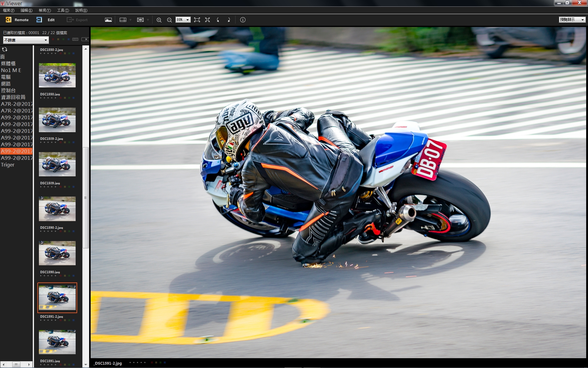Select the thumbnail above DSC1589.jpg
Screen dimensions: 588x368
57,164
